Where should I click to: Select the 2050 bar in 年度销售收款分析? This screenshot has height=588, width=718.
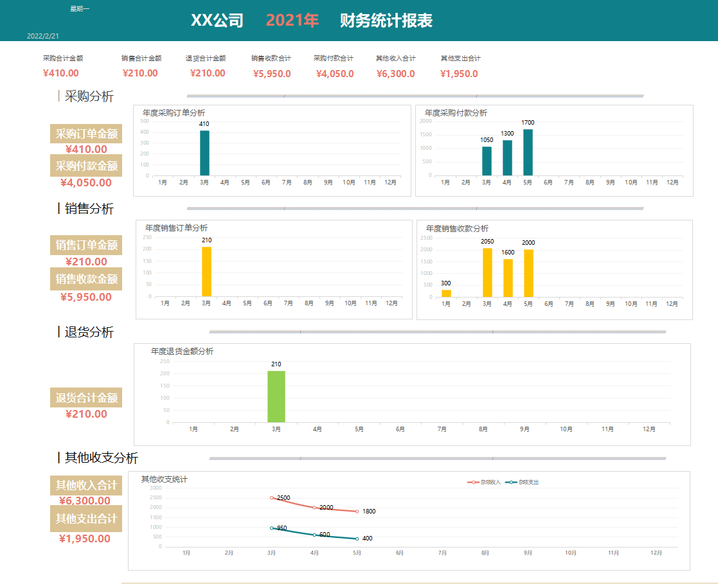487,270
